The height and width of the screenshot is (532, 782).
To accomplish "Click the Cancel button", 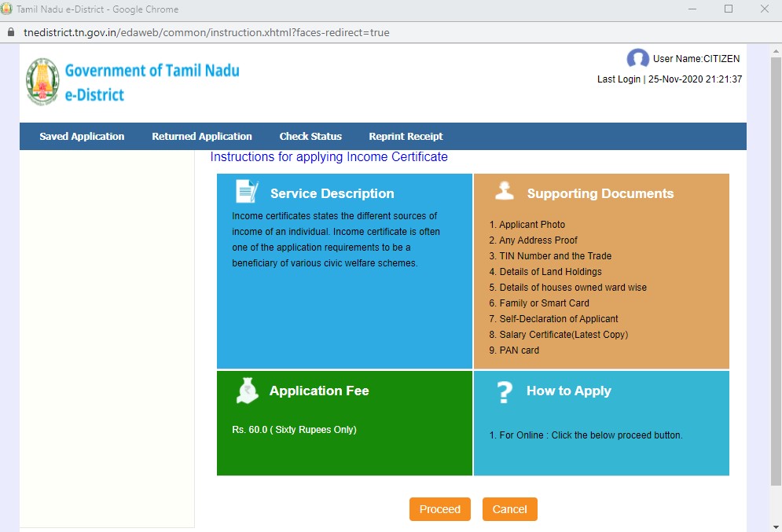I will pyautogui.click(x=509, y=508).
